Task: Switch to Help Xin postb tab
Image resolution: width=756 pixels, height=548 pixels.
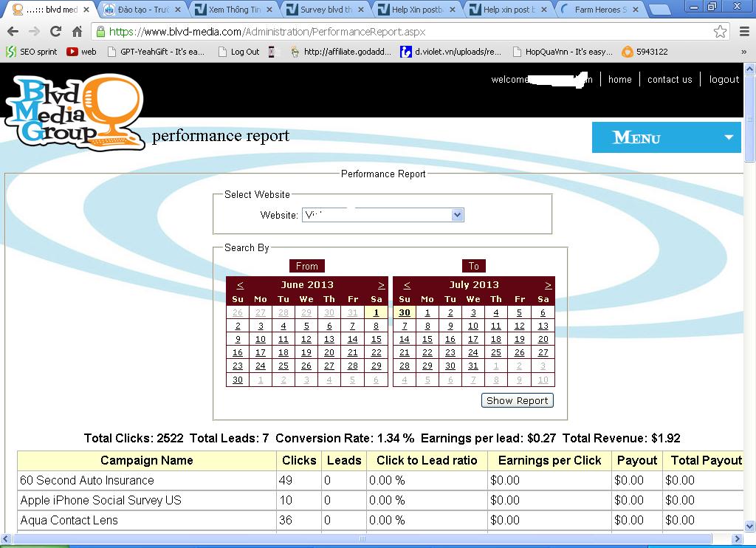Action: click(x=417, y=9)
